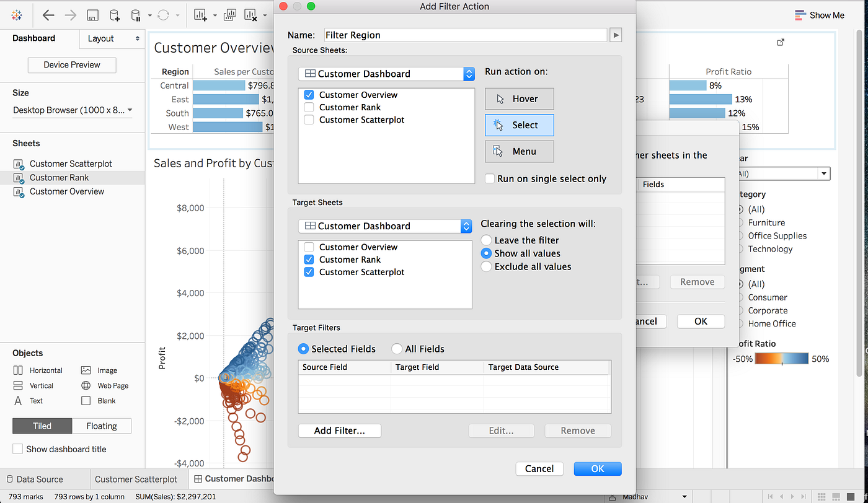
Task: Uncheck Customer Rank in Target Sheets
Action: (x=309, y=260)
